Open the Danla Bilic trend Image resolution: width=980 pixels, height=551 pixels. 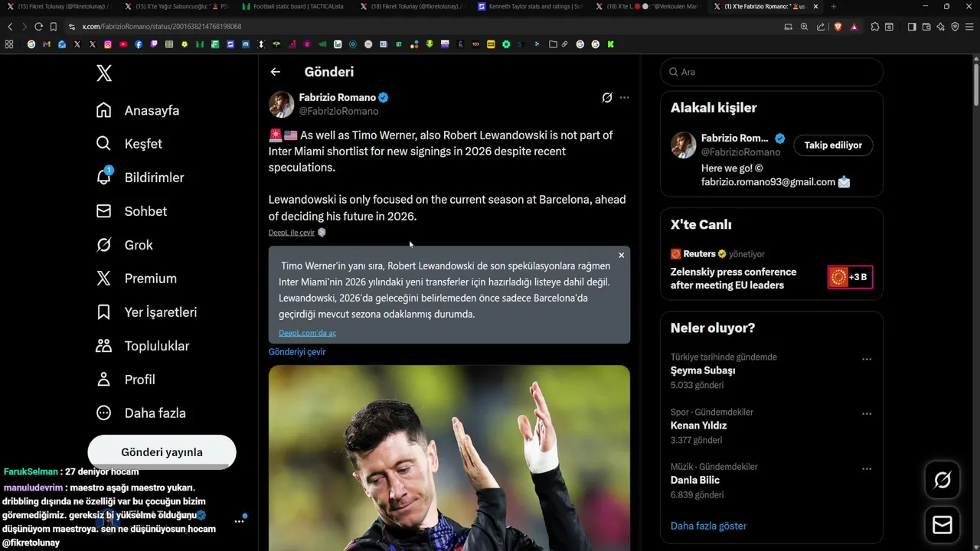click(695, 481)
